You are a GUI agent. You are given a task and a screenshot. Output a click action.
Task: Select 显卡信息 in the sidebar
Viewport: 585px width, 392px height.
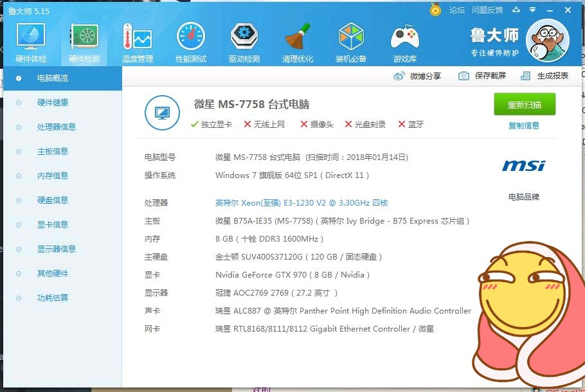click(x=63, y=225)
